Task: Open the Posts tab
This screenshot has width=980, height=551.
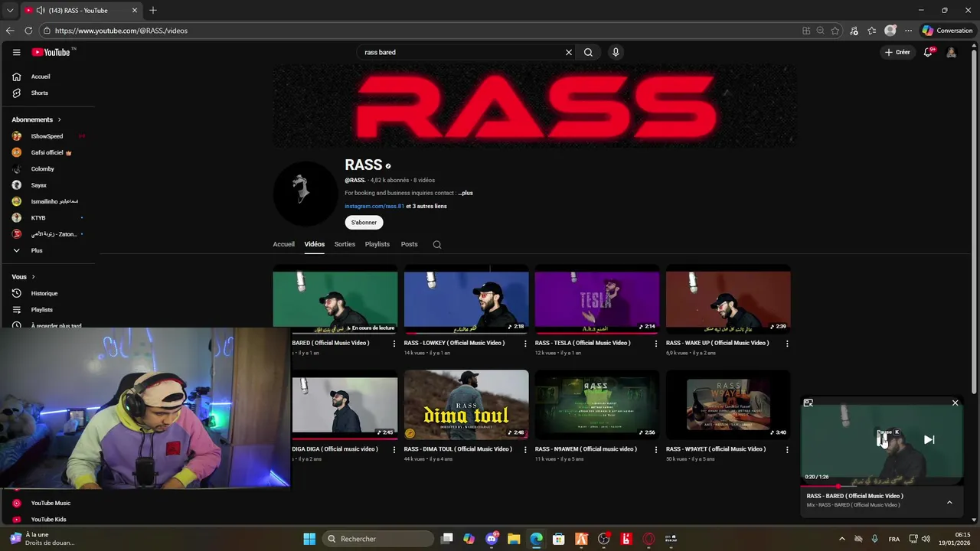Action: 410,244
